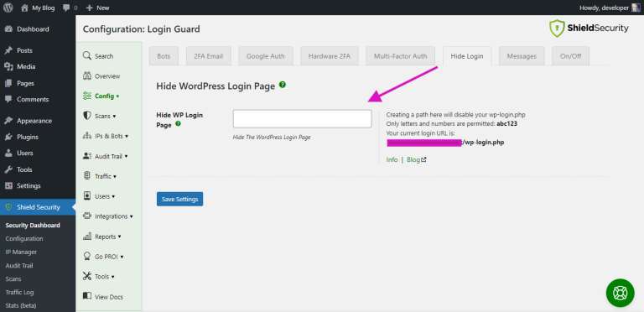Open Posts in the admin sidebar
Image resolution: width=644 pixels, height=312 pixels.
point(24,50)
